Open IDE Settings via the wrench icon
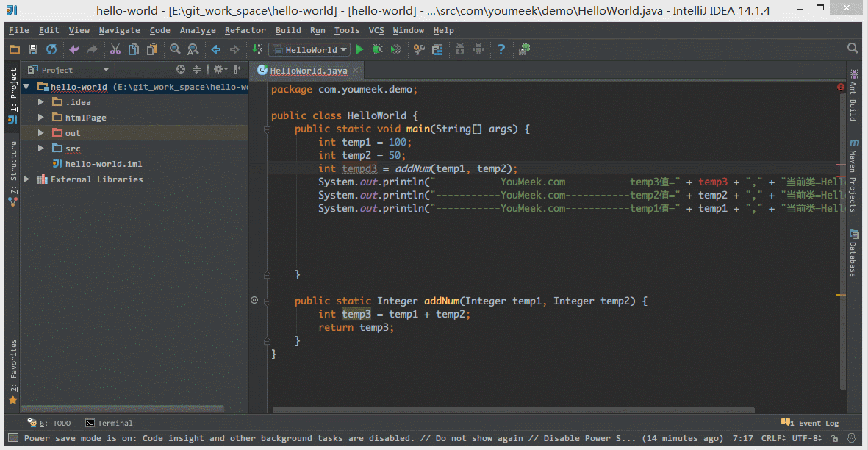The height and width of the screenshot is (450, 868). pos(417,49)
